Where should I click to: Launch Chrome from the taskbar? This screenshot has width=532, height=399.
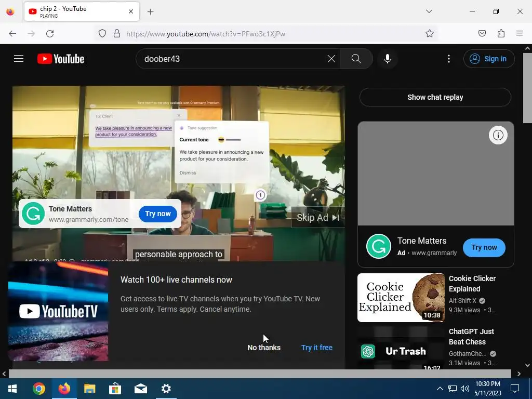coord(38,389)
